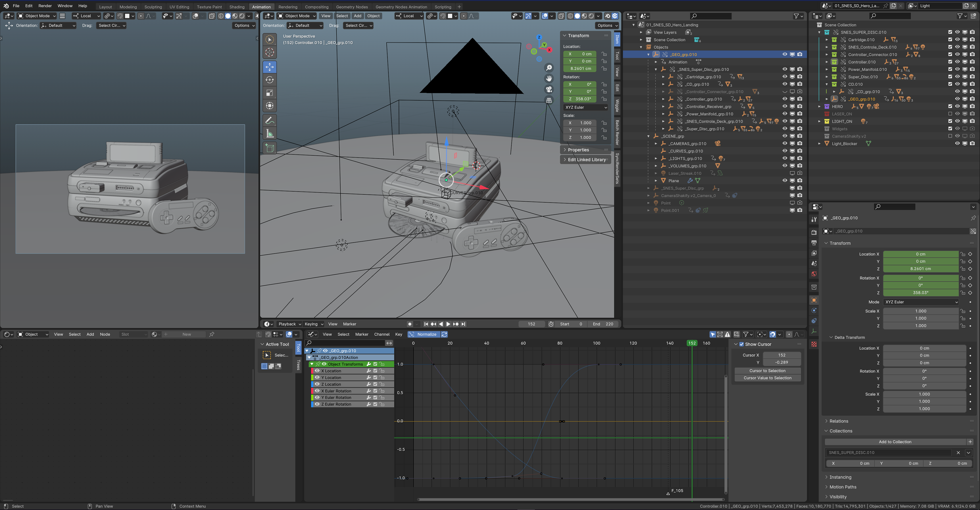Click New button in node editor header
The width and height of the screenshot is (980, 510).
187,334
